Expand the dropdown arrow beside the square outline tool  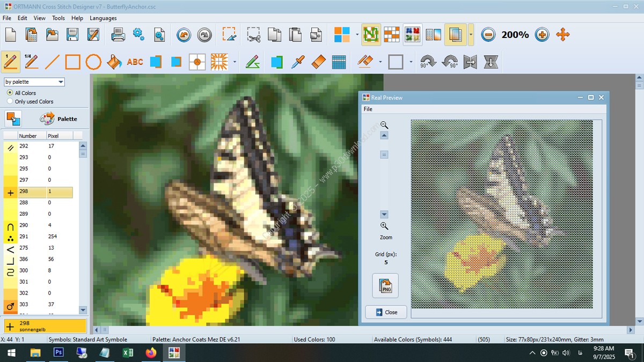[411, 62]
